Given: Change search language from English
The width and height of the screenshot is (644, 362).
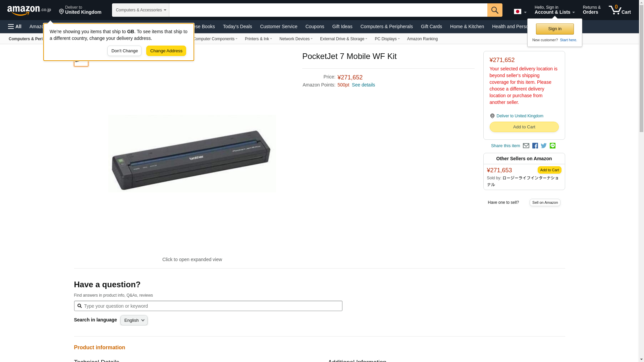Looking at the screenshot, I should point(134,320).
